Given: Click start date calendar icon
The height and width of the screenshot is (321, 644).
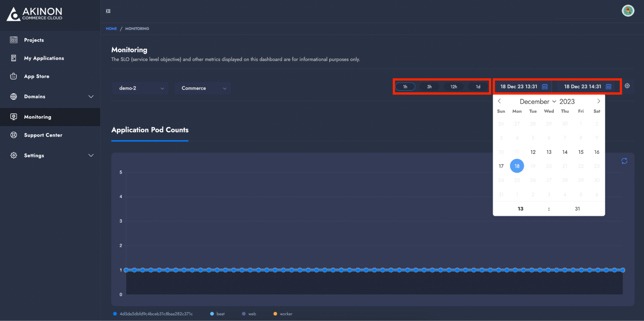Looking at the screenshot, I should pos(545,87).
